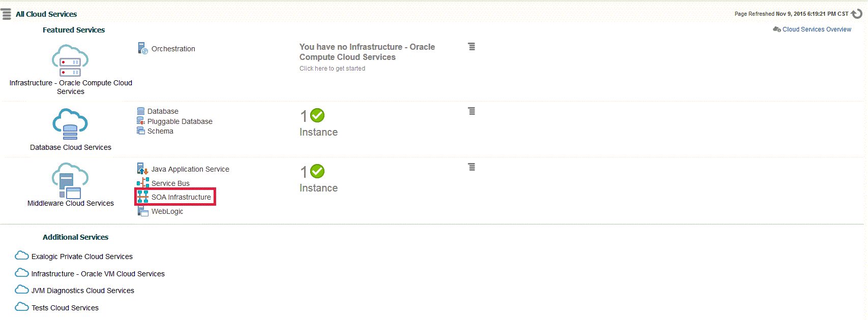
Task: Click the Exalogic Private Cloud Services cloud icon
Action: click(x=22, y=255)
